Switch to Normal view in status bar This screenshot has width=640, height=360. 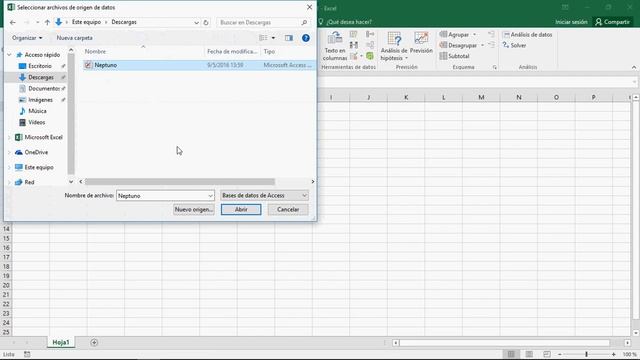(511, 354)
